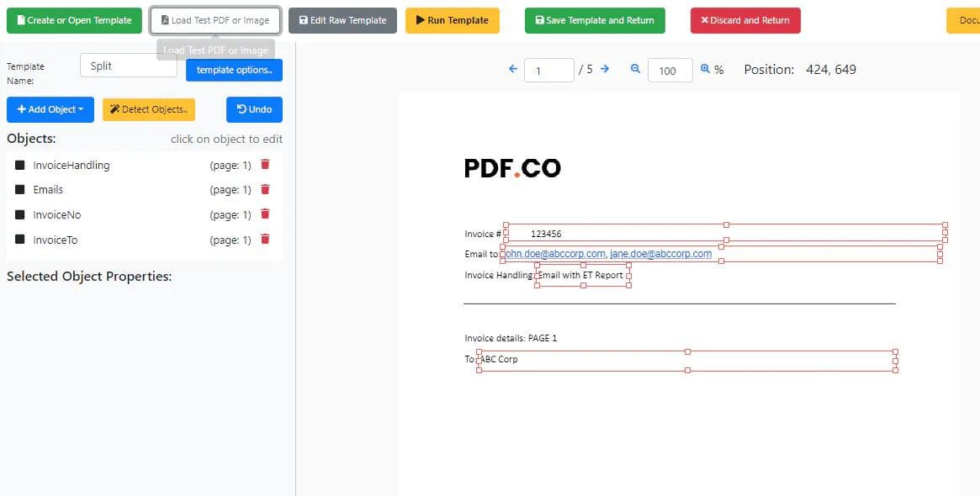The height and width of the screenshot is (496, 980).
Task: Toggle the checkbox beside InvoiceHandling
Action: tap(20, 165)
